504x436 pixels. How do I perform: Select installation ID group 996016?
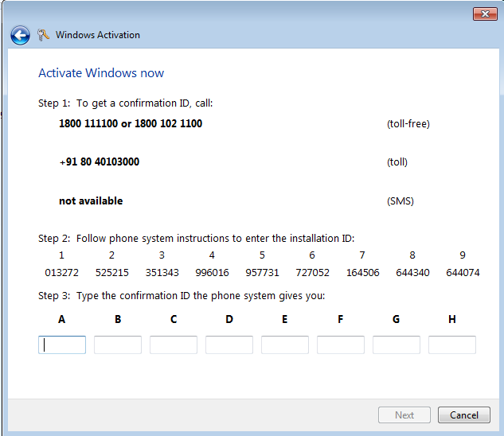coord(212,272)
